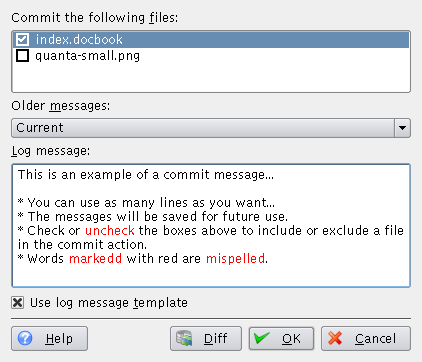
Task: Click the Current combo box field
Action: click(x=203, y=128)
